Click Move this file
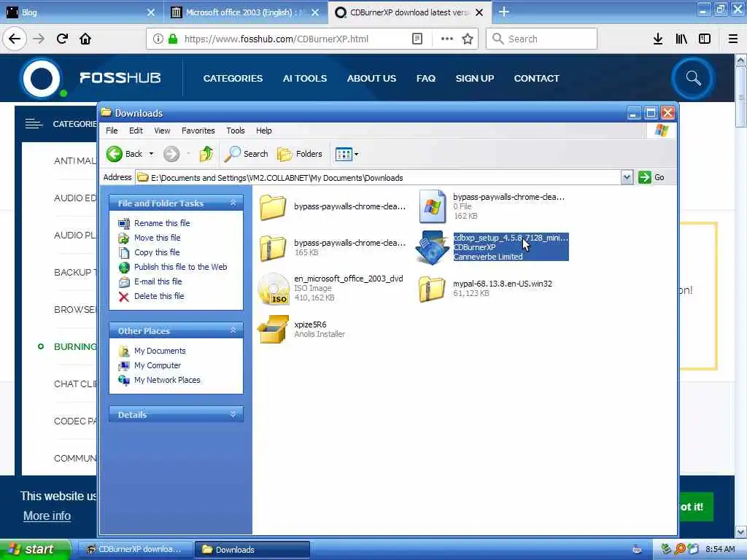Screen dimensions: 747x560 click(158, 238)
